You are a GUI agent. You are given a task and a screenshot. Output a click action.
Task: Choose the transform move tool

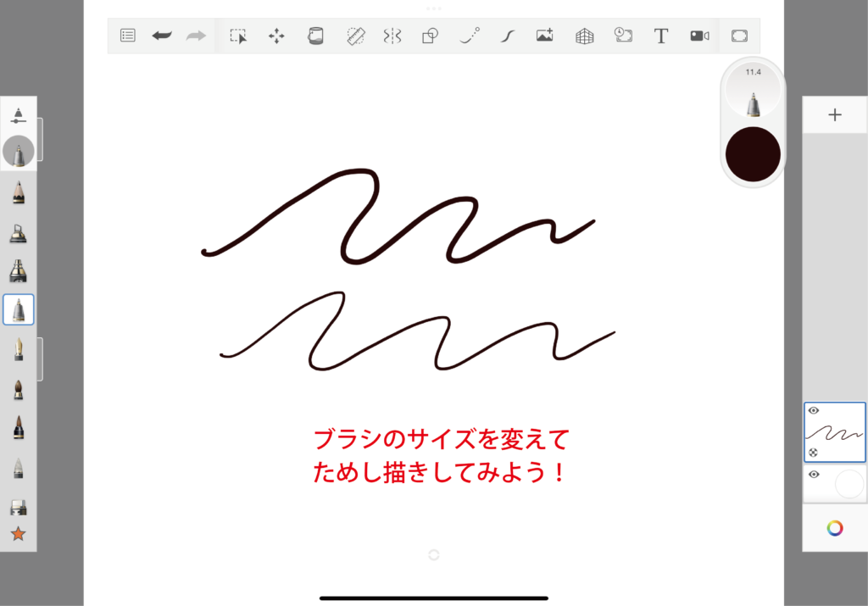276,36
